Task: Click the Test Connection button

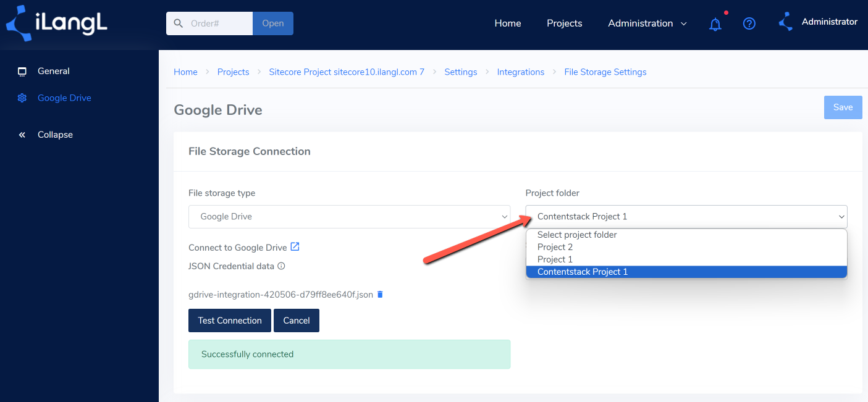Action: (230, 320)
